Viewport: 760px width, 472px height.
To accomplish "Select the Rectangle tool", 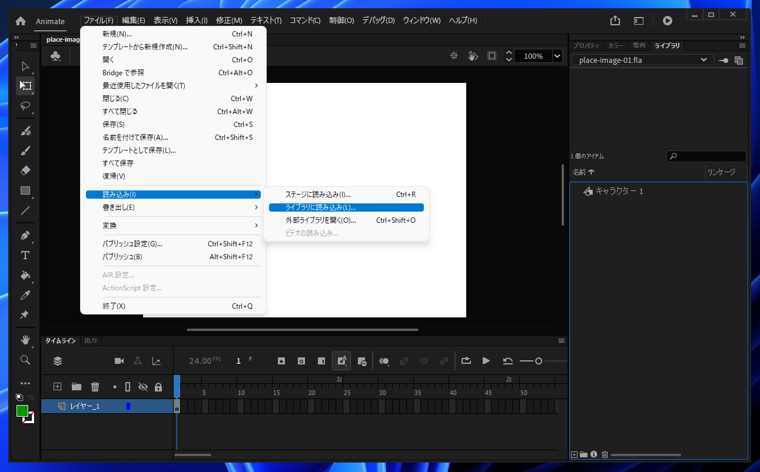I will [25, 190].
